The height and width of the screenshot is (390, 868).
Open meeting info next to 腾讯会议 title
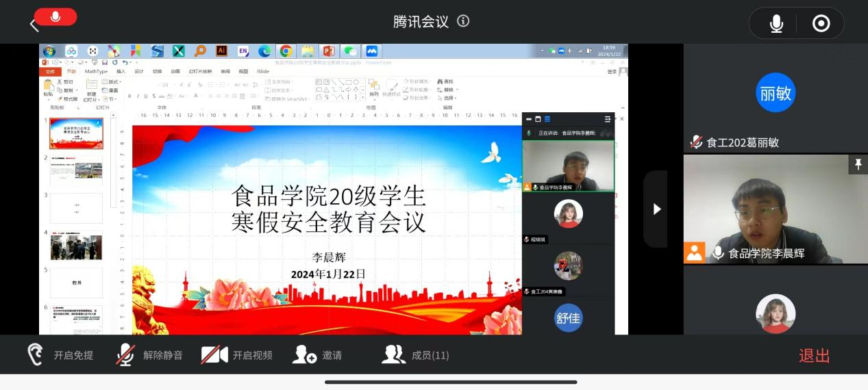[463, 21]
